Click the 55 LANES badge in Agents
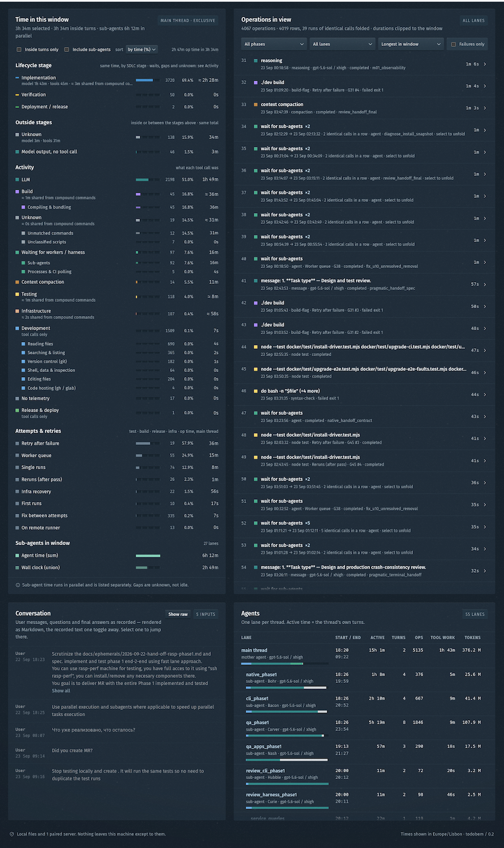The image size is (504, 848). coord(475,614)
